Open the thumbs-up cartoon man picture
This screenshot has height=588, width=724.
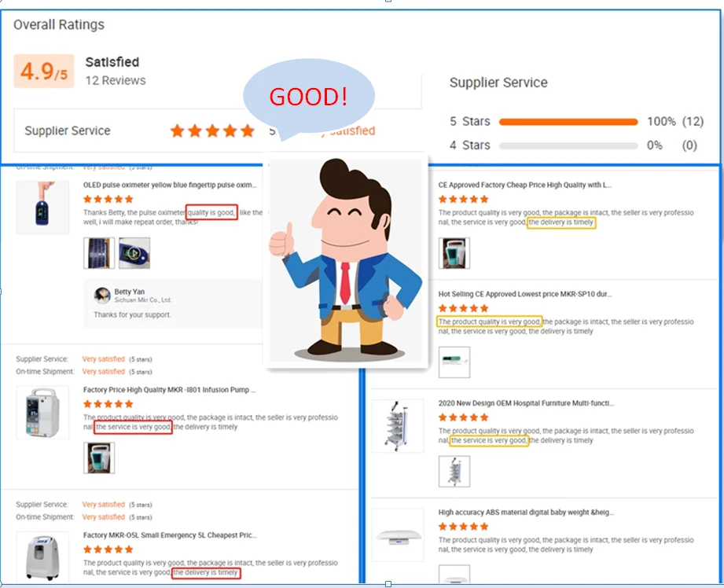pyautogui.click(x=346, y=260)
